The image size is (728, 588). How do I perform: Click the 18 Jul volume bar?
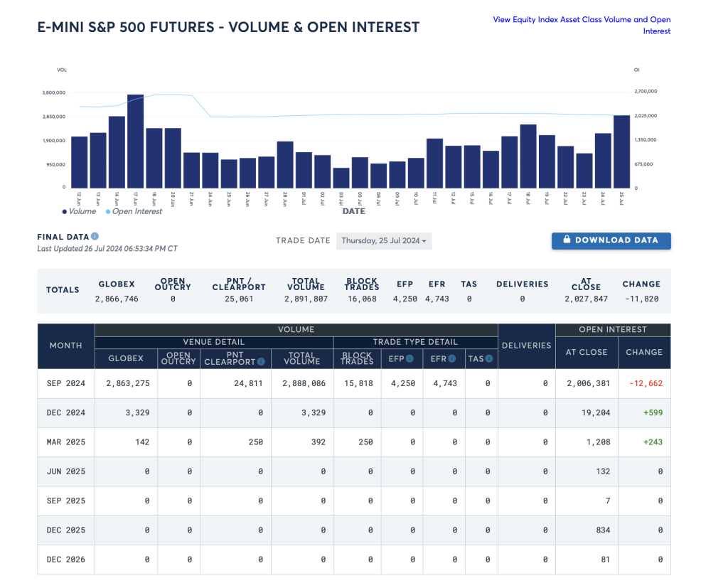tap(528, 156)
